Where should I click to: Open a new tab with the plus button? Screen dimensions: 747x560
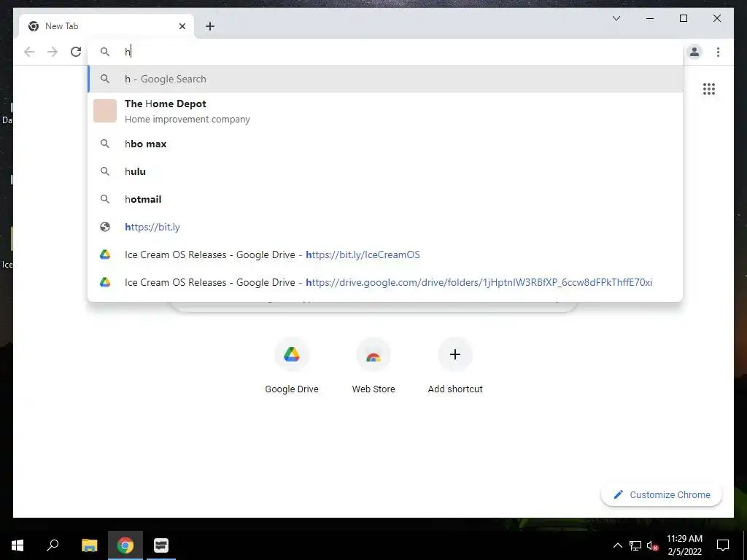pos(210,26)
